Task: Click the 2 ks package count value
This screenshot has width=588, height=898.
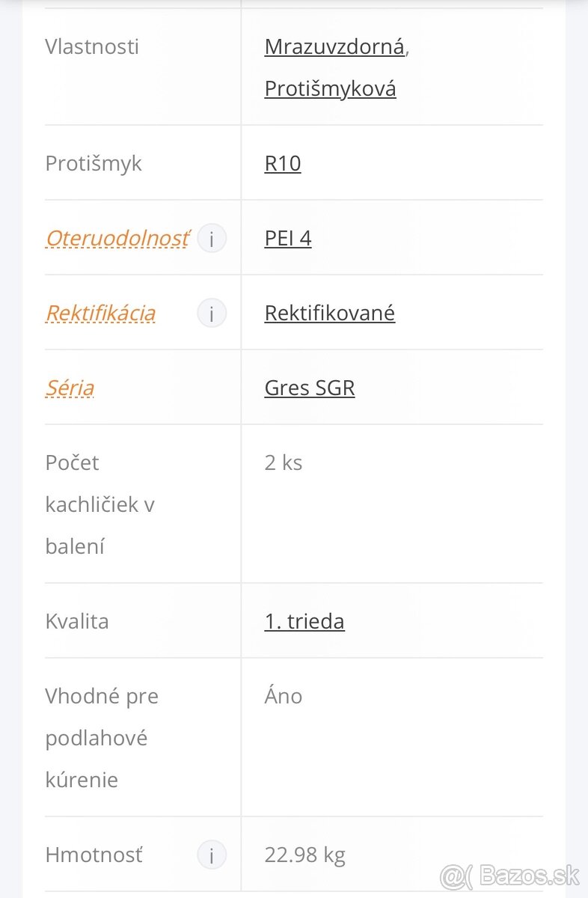Action: tap(283, 462)
